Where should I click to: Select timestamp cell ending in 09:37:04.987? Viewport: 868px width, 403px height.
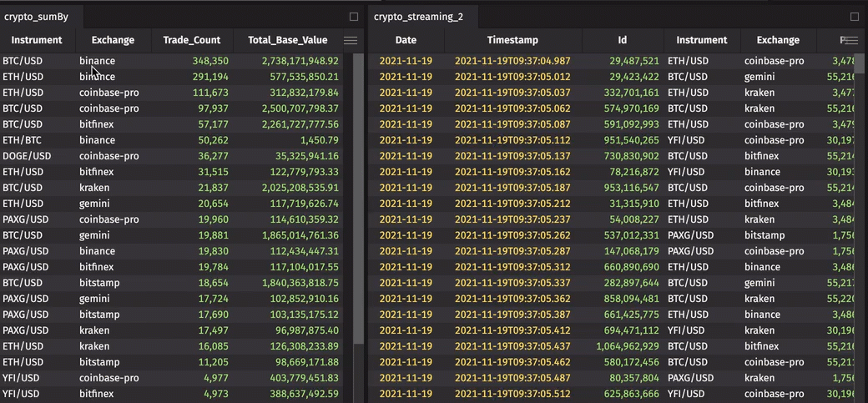[512, 61]
